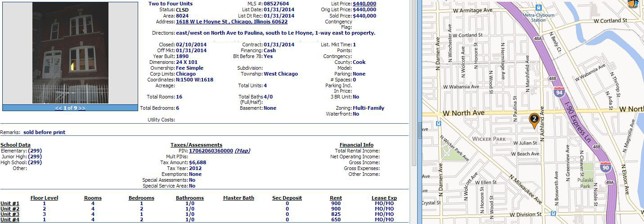Click the Status value CLSD
644x224 pixels.
(183, 10)
